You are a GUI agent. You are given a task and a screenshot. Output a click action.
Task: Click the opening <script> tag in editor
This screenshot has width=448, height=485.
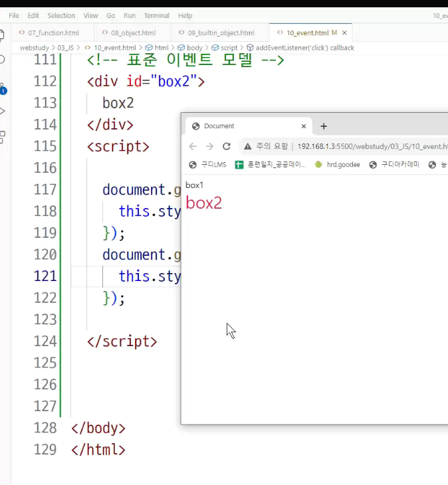click(118, 146)
